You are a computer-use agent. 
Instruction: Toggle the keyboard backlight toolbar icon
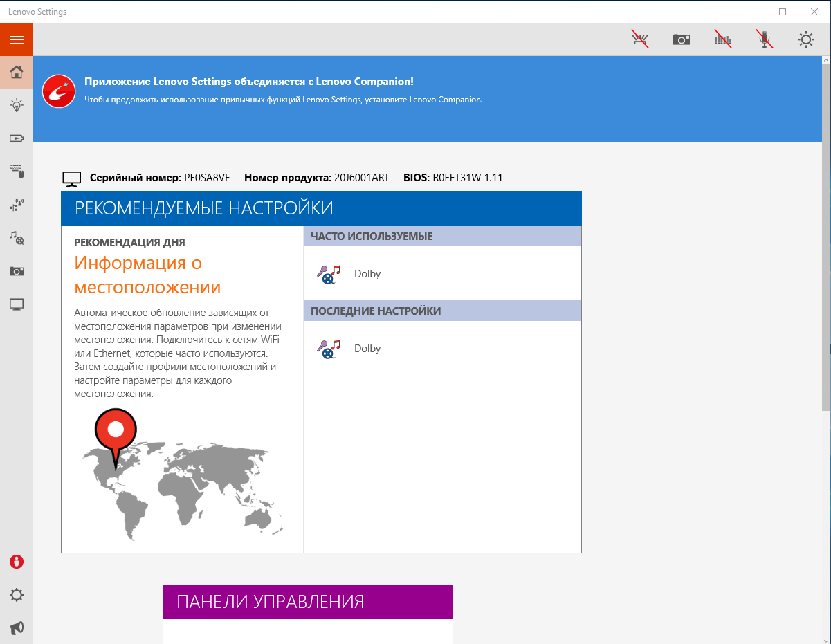point(640,39)
